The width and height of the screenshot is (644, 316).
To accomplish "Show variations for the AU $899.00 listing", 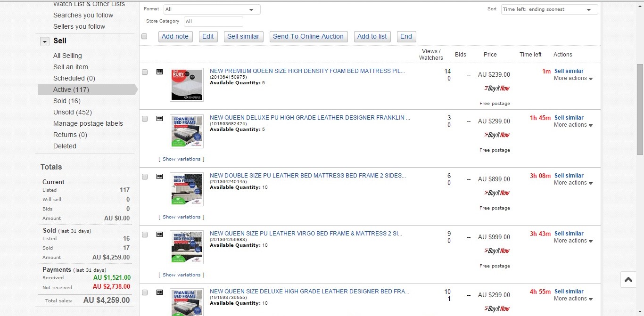I will [x=182, y=217].
